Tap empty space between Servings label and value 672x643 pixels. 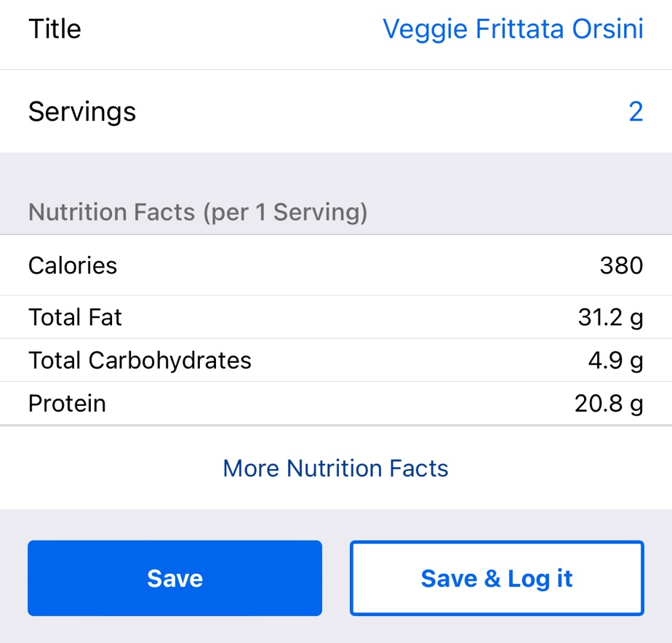(378, 112)
